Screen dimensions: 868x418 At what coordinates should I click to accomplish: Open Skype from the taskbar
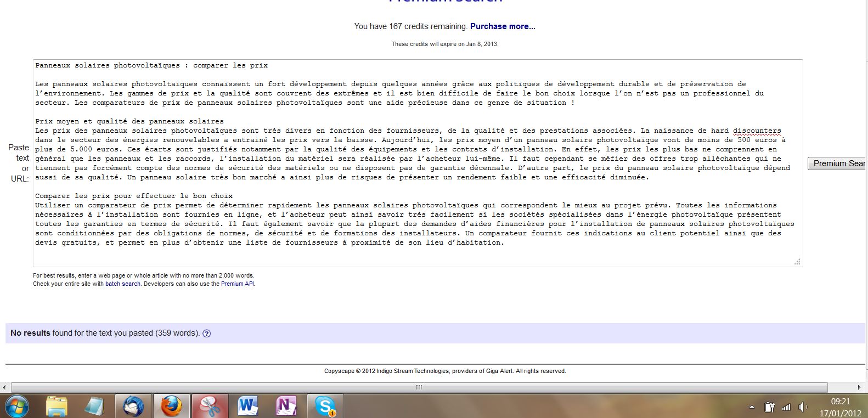tap(325, 406)
